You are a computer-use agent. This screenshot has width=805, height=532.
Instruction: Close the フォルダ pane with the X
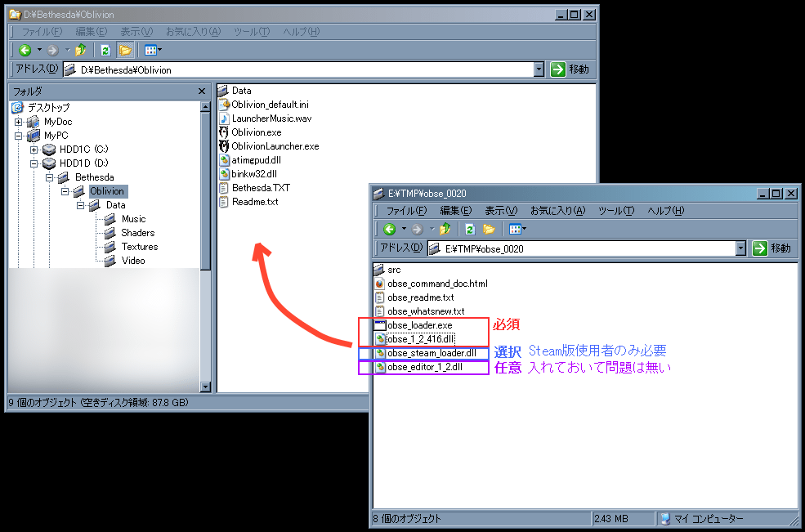point(202,92)
